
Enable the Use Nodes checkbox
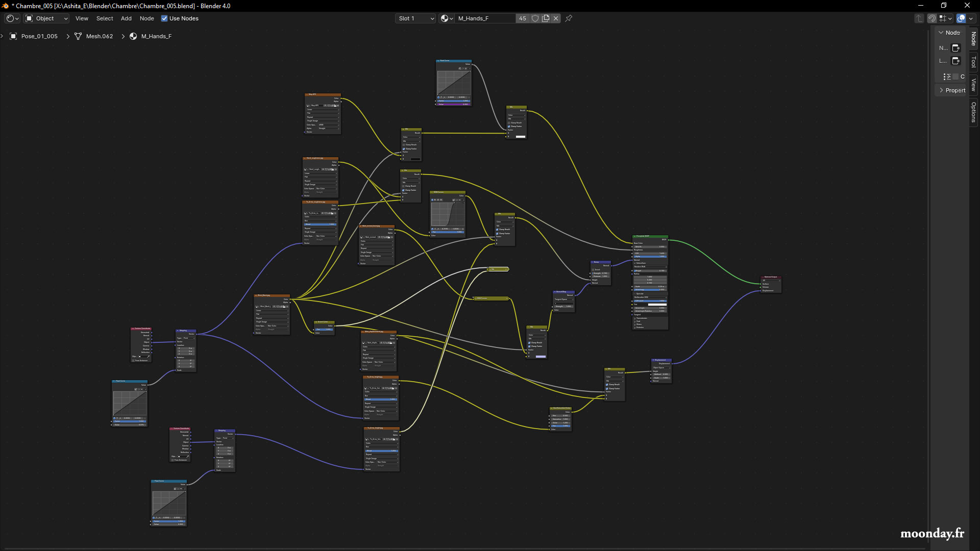pos(164,18)
